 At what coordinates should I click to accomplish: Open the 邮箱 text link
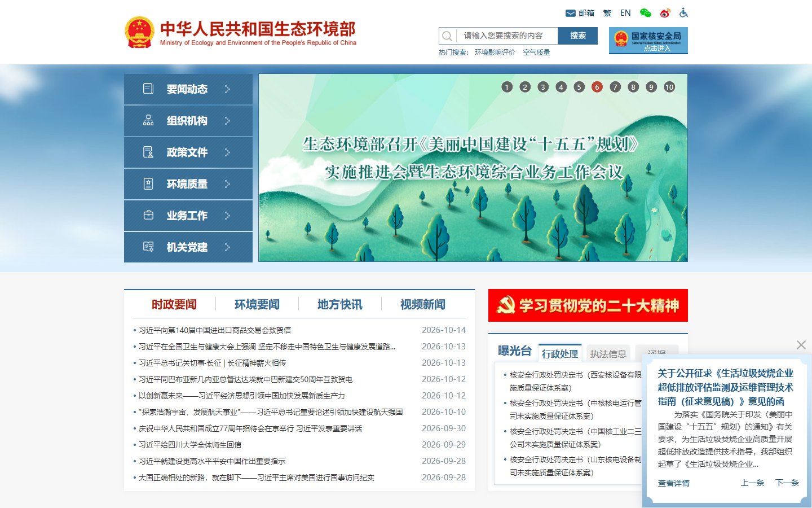click(x=586, y=13)
